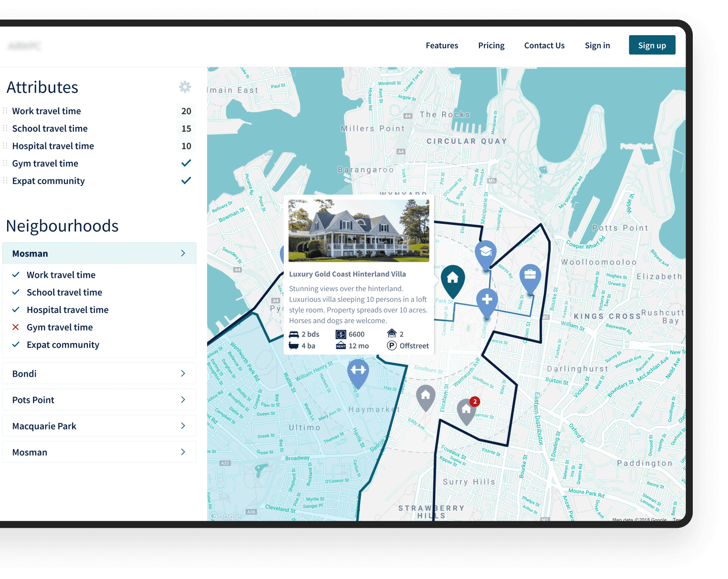Open the villa photo thumbnail
This screenshot has height=579, width=728.
coord(359,231)
